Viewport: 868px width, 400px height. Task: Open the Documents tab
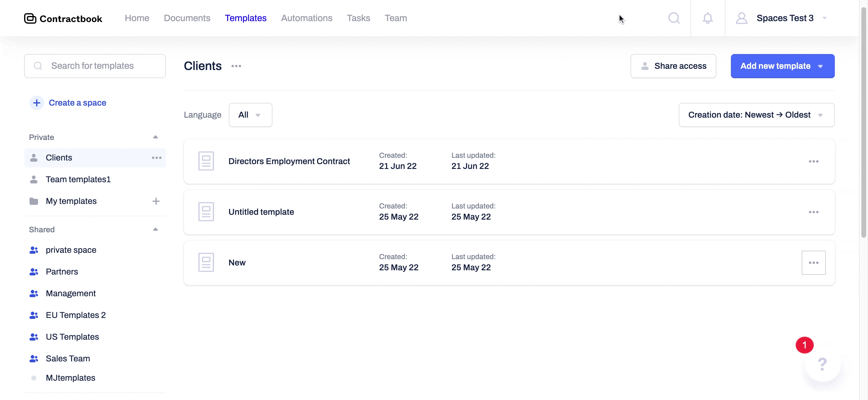point(187,18)
